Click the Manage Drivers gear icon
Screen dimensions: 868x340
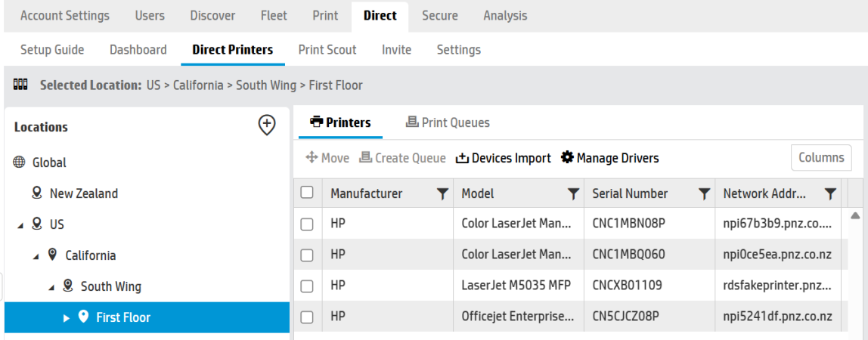pos(567,158)
